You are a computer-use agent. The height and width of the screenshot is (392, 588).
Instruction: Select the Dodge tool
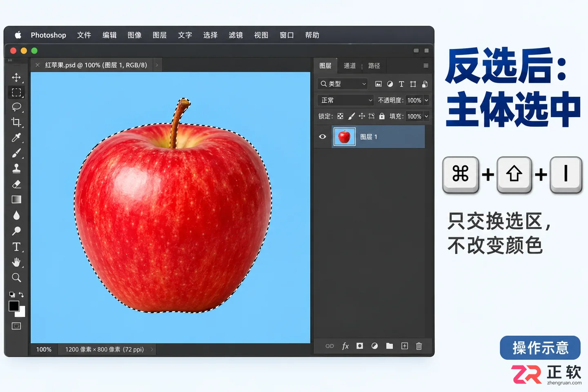[16, 231]
